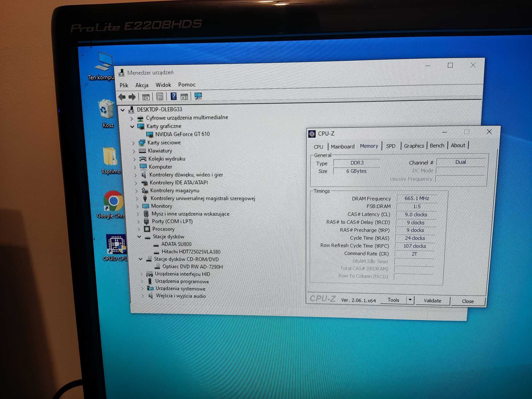Screen dimensions: 532x399
Task: Switch to the SPD tab in CPU-Z
Action: 391,146
